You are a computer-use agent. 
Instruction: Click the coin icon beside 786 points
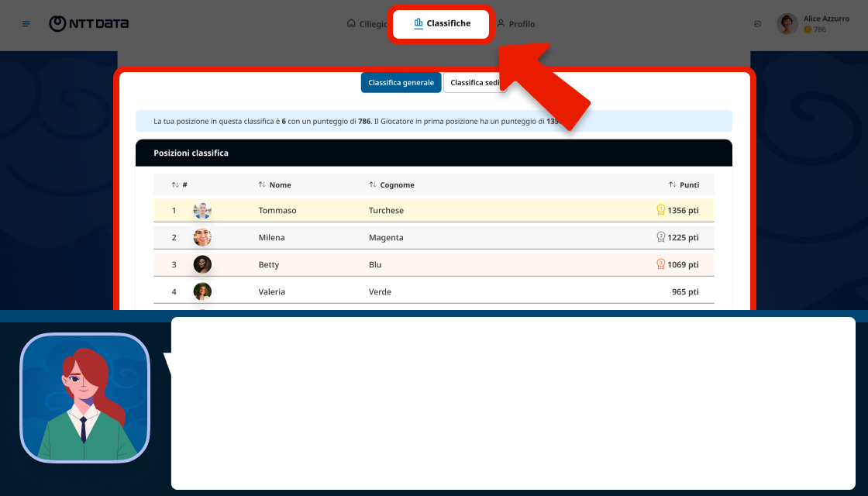(808, 29)
